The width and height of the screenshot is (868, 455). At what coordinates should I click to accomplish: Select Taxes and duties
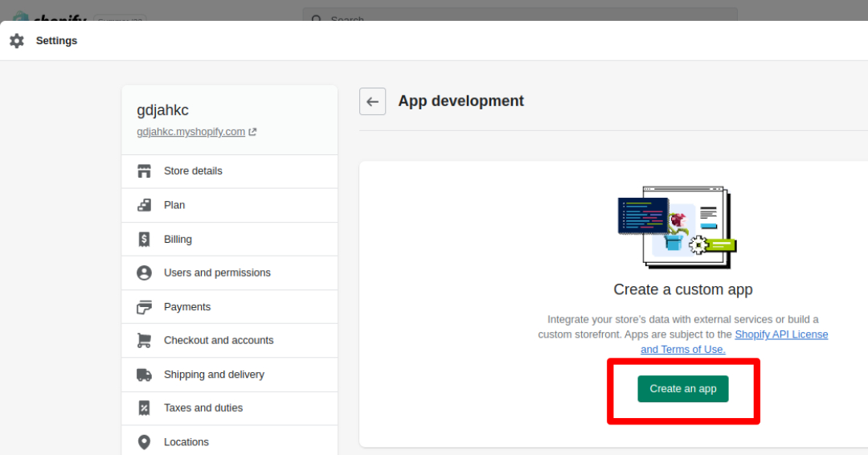pos(230,408)
